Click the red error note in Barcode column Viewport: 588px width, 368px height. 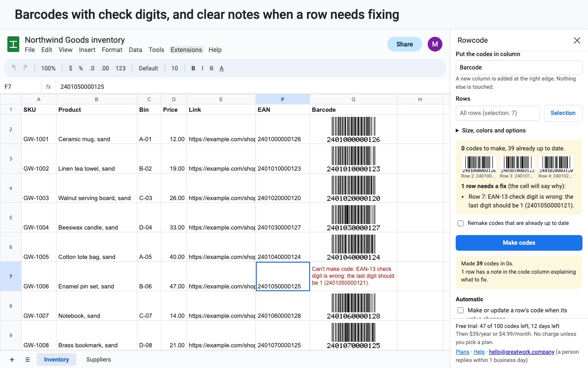[353, 276]
